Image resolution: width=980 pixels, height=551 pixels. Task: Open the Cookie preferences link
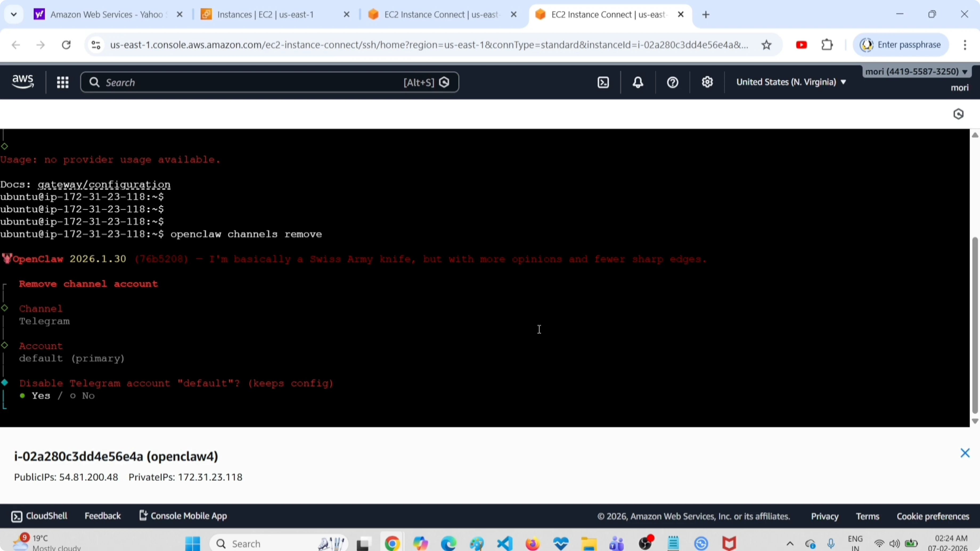[x=933, y=516]
